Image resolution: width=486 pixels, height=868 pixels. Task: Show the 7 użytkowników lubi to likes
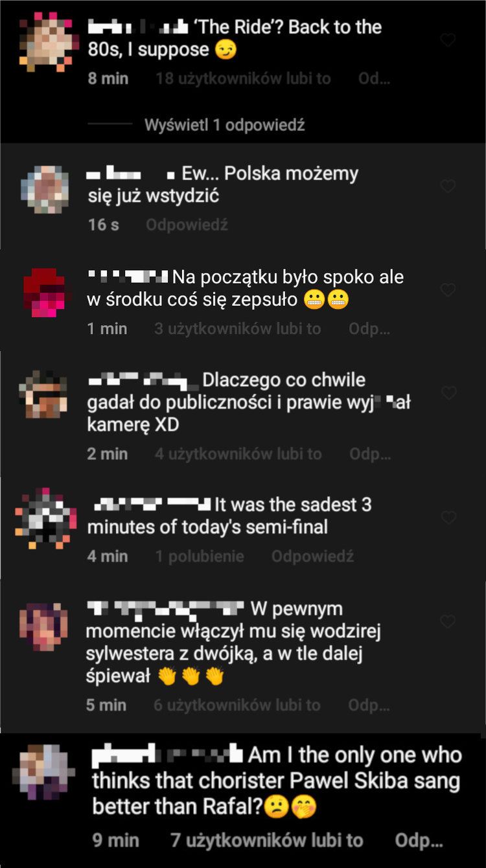point(266,841)
